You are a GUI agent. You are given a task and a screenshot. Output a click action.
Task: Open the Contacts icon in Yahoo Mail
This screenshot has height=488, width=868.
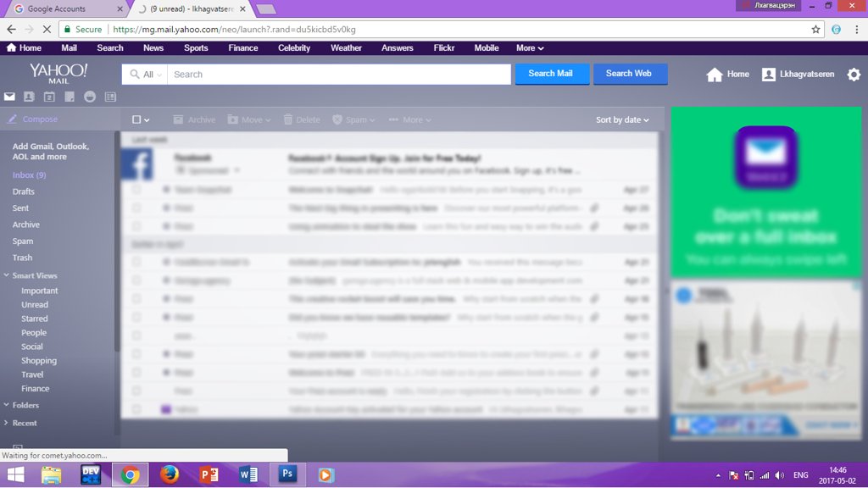(30, 97)
